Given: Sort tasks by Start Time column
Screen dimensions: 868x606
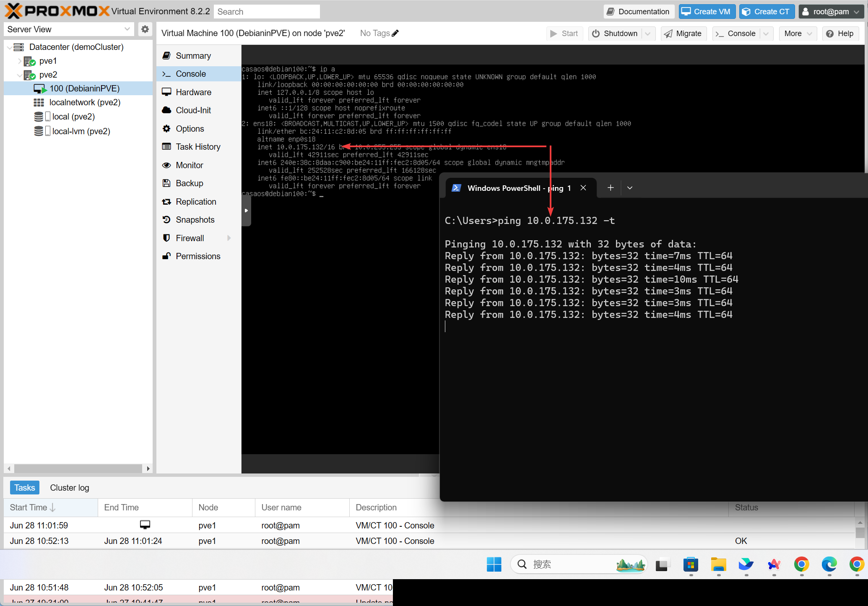Looking at the screenshot, I should (51, 507).
